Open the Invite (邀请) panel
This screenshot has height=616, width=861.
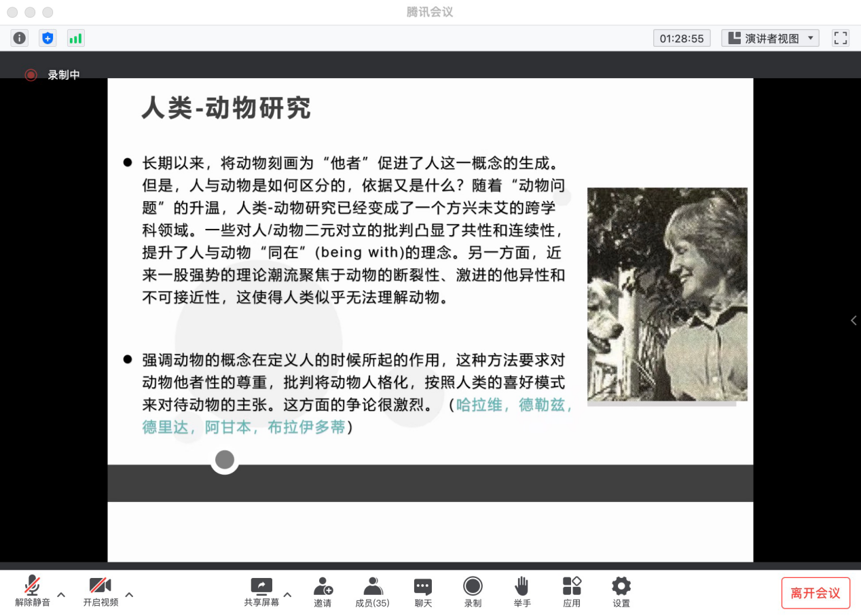pos(323,592)
